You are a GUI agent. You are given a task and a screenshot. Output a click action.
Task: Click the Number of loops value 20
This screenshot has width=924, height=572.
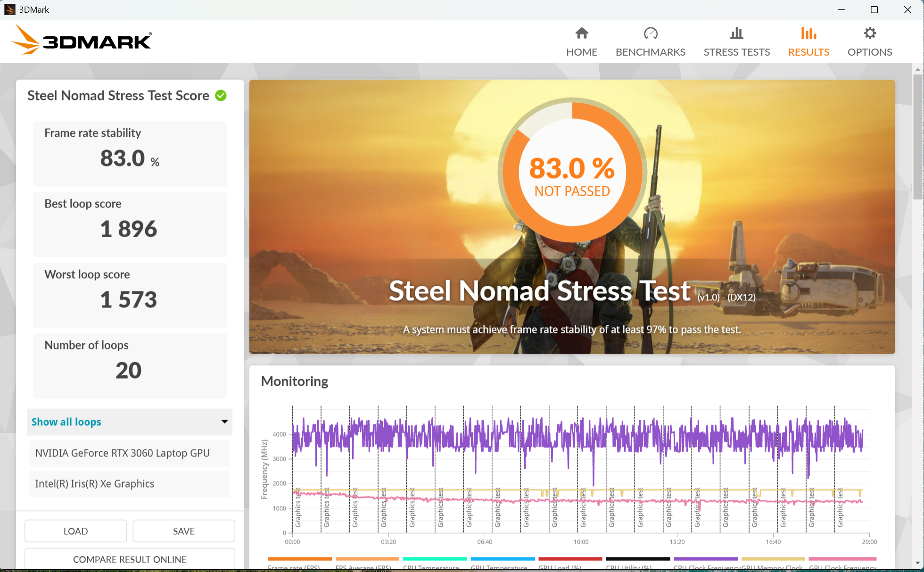pos(128,371)
